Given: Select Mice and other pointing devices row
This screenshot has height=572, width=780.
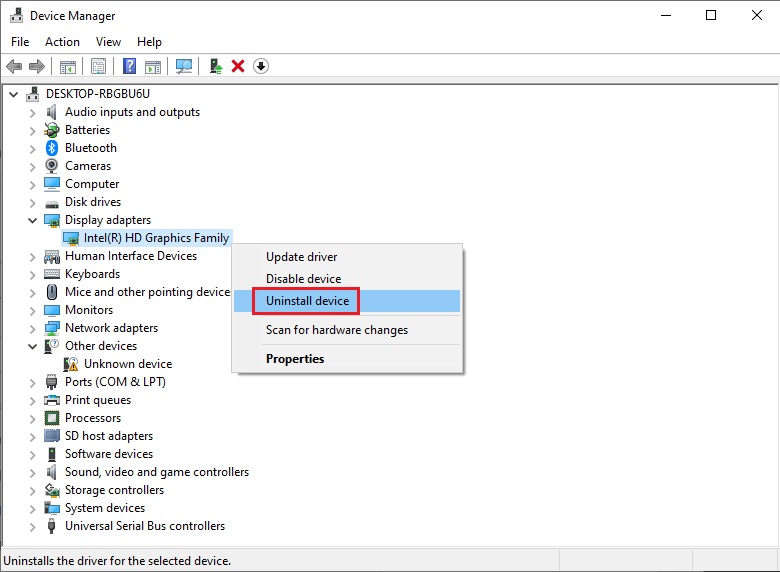Looking at the screenshot, I should pos(147,292).
